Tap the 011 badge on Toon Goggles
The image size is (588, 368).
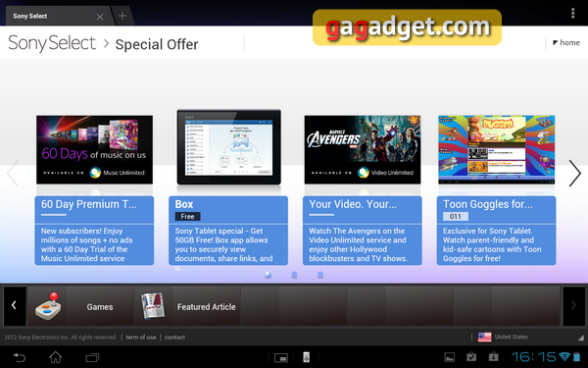456,216
